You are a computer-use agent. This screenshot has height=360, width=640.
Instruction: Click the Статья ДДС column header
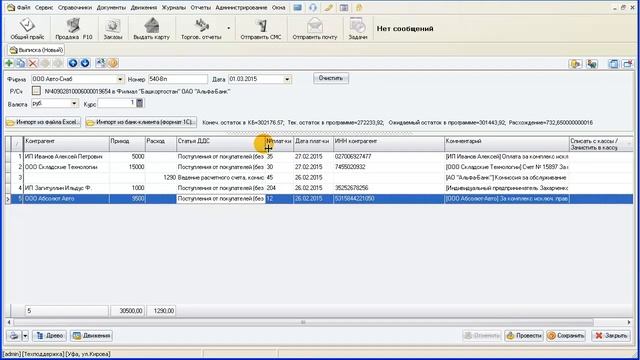[221, 144]
